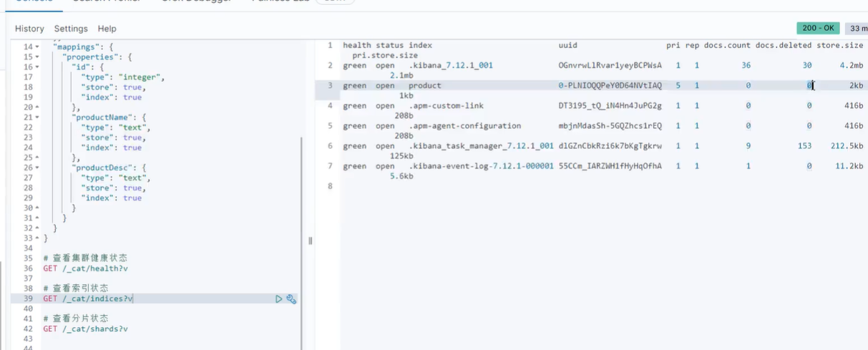Click the 4.2mb store size value
This screenshot has height=350, width=868.
click(852, 65)
